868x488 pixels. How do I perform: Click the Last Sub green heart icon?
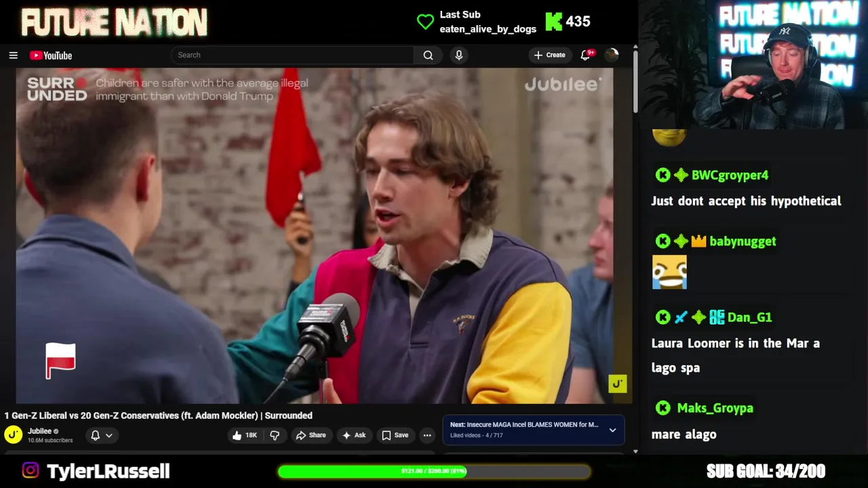point(425,22)
